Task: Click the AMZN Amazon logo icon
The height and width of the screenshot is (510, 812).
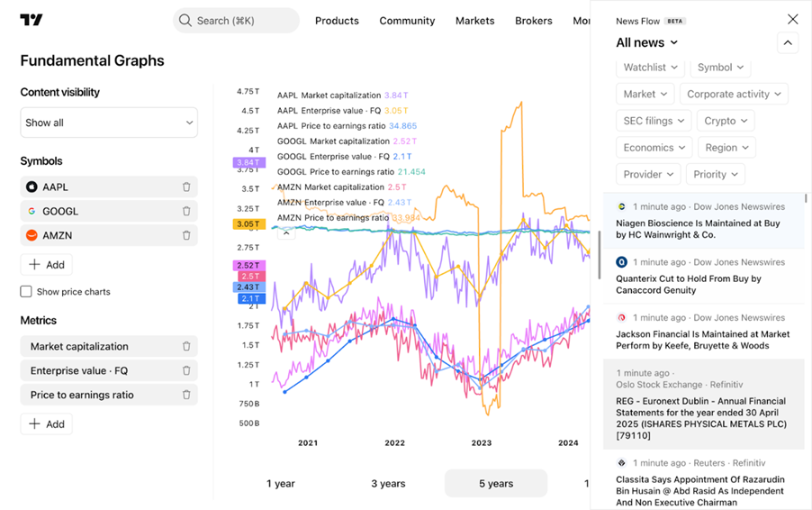Action: pos(32,235)
